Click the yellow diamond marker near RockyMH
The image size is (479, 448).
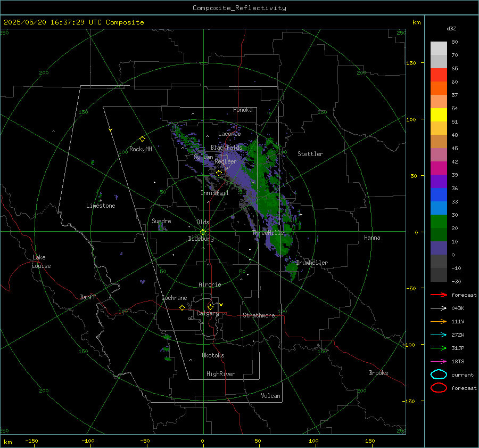pyautogui.click(x=142, y=139)
